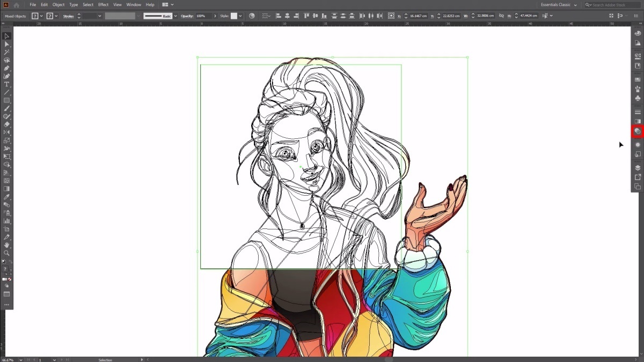This screenshot has height=362, width=644.
Task: Select the Gradient tool
Action: coord(7,188)
